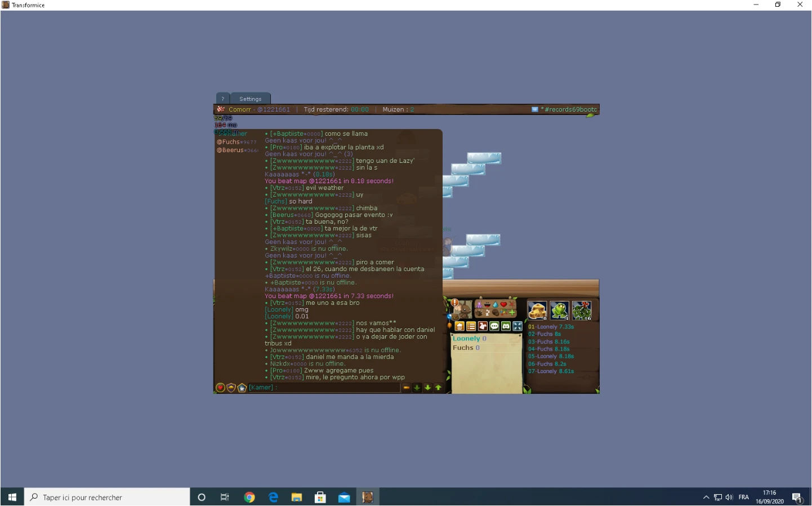Toggle fullscreen with the blue arrows button
The image size is (812, 506).
tap(517, 326)
